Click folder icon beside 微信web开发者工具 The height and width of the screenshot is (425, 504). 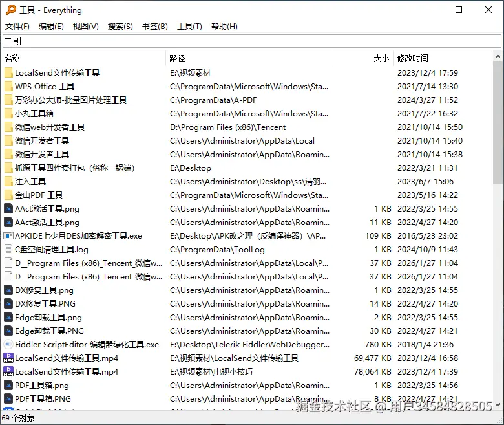coord(8,127)
